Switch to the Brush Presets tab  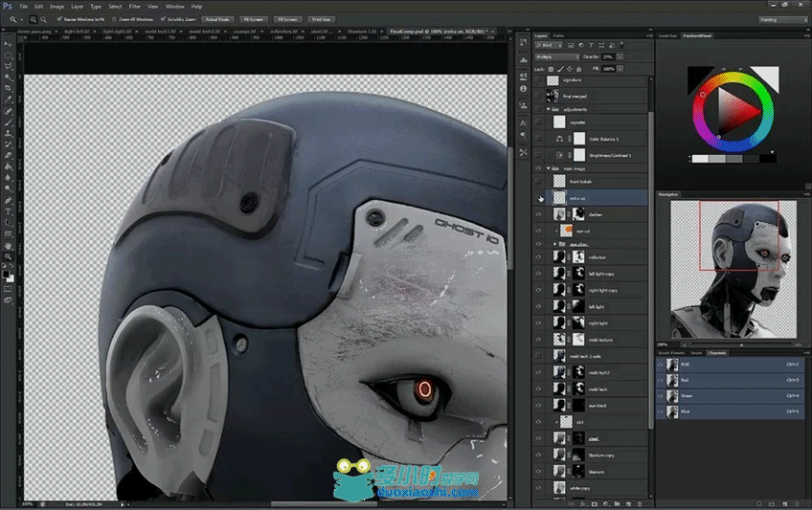pyautogui.click(x=671, y=353)
